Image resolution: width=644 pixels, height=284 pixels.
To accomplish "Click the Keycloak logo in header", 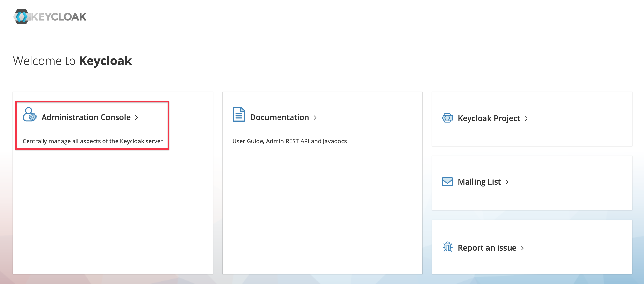I will click(x=49, y=17).
